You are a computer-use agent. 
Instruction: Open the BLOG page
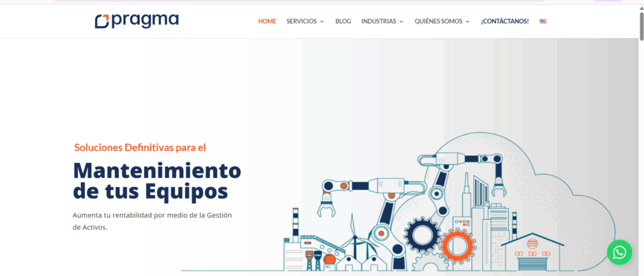coord(343,21)
